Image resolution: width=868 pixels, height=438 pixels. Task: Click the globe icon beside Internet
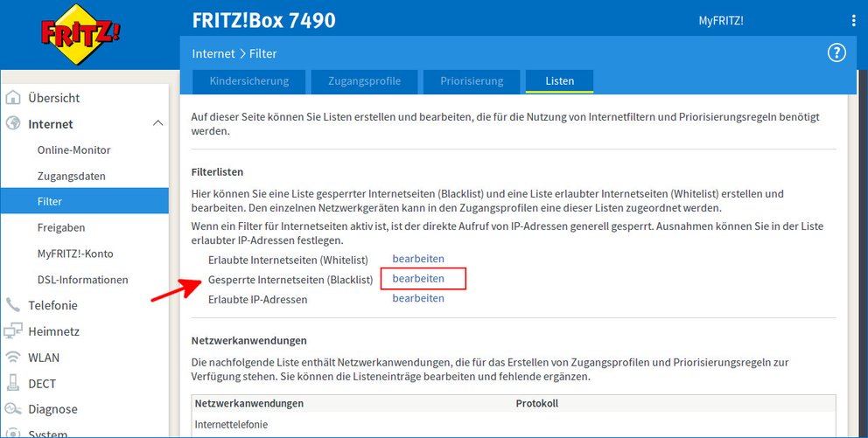13,124
